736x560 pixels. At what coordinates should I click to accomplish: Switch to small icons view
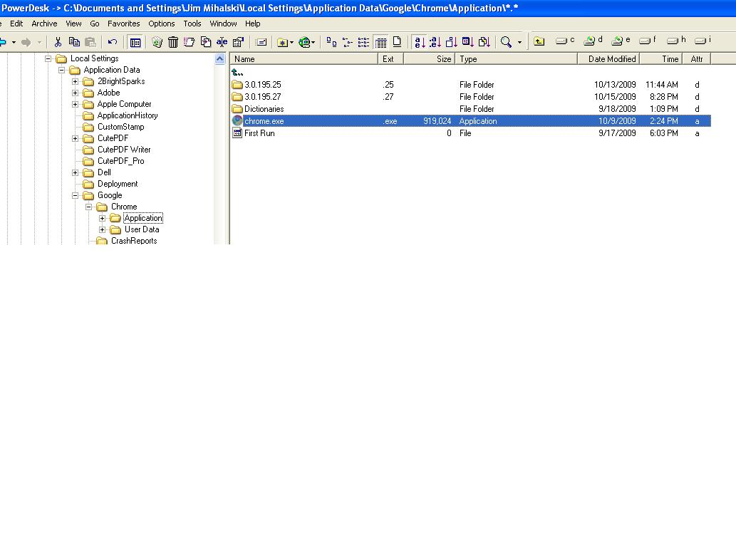tap(348, 42)
